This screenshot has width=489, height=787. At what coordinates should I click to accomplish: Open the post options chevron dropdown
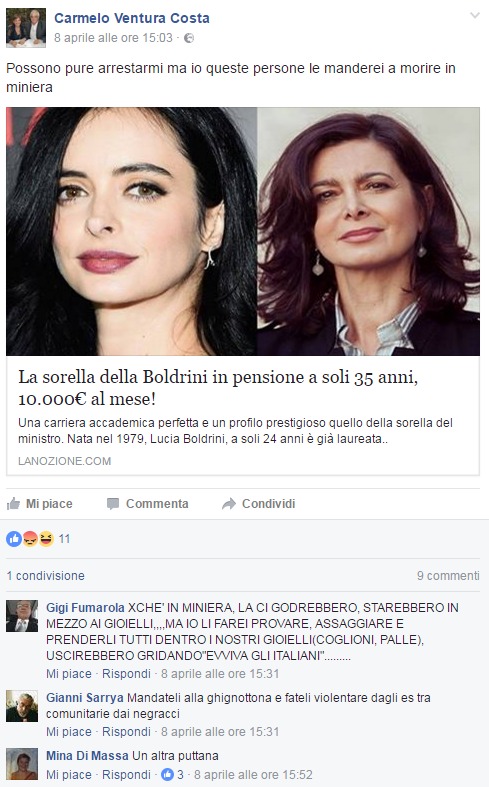pos(474,16)
